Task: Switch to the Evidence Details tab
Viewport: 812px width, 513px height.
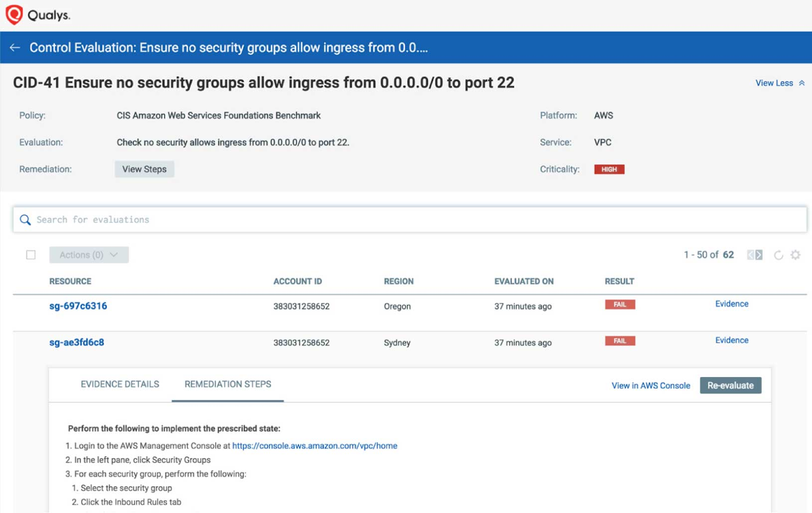Action: (x=120, y=385)
